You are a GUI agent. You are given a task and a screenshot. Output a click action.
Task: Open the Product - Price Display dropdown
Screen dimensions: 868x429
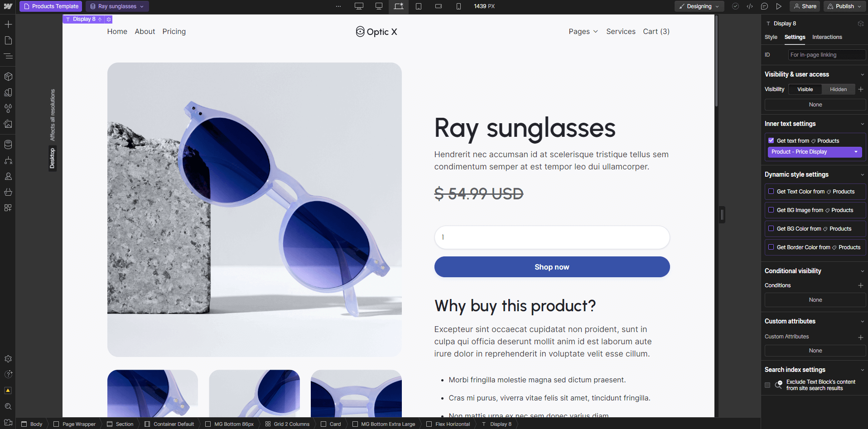(x=815, y=152)
